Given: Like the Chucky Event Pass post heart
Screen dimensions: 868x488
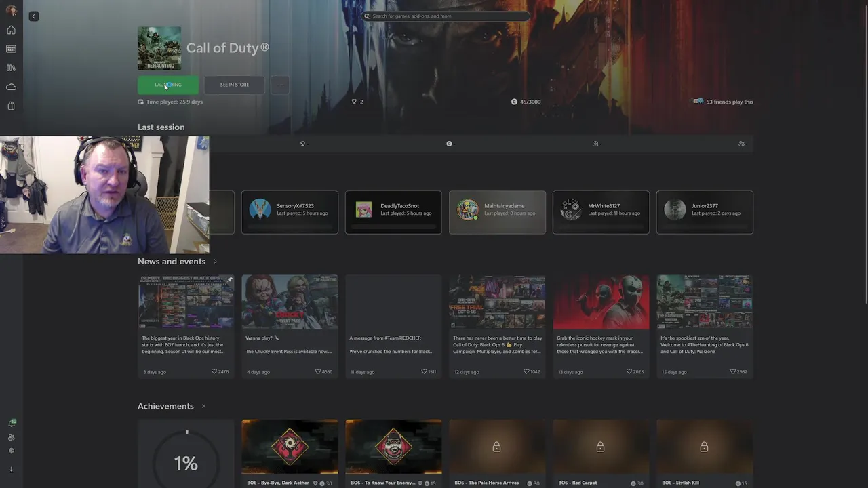Looking at the screenshot, I should click(318, 371).
